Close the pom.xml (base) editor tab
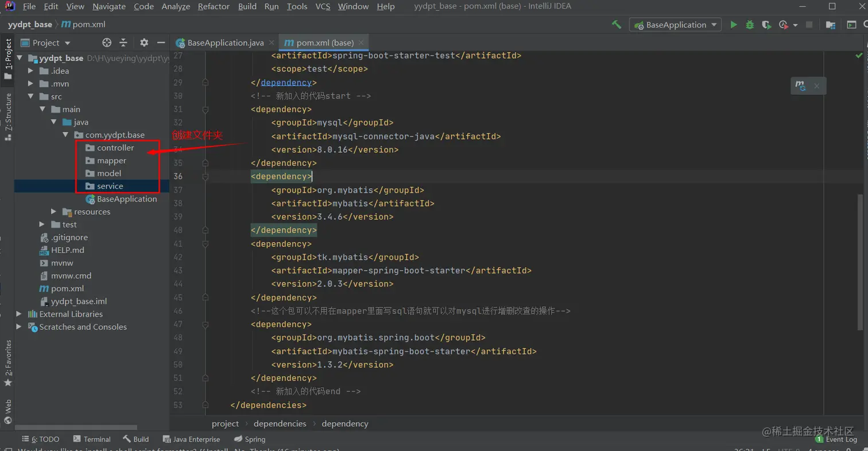868x451 pixels. (361, 43)
